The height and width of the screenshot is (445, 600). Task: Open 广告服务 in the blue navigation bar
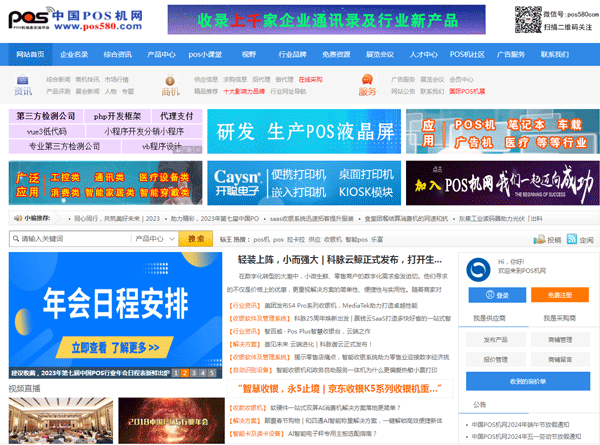[x=510, y=54]
